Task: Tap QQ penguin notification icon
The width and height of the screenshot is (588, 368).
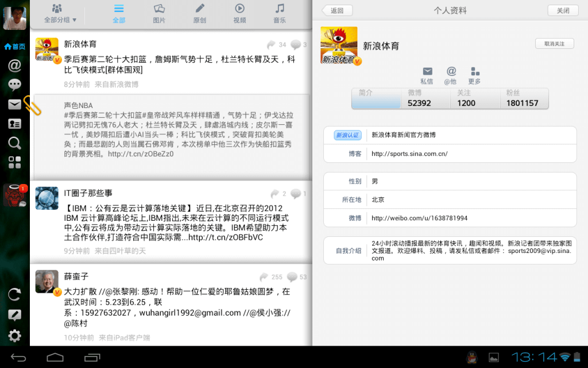Action: 472,358
